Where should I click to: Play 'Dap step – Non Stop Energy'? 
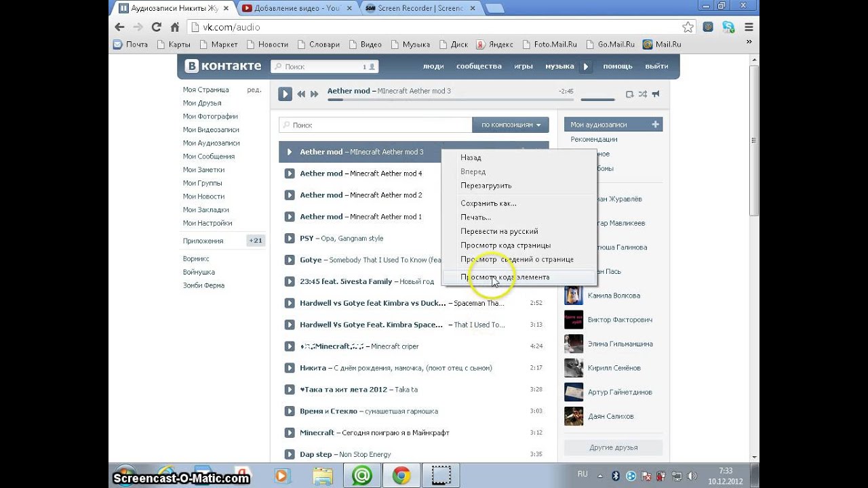pyautogui.click(x=289, y=454)
